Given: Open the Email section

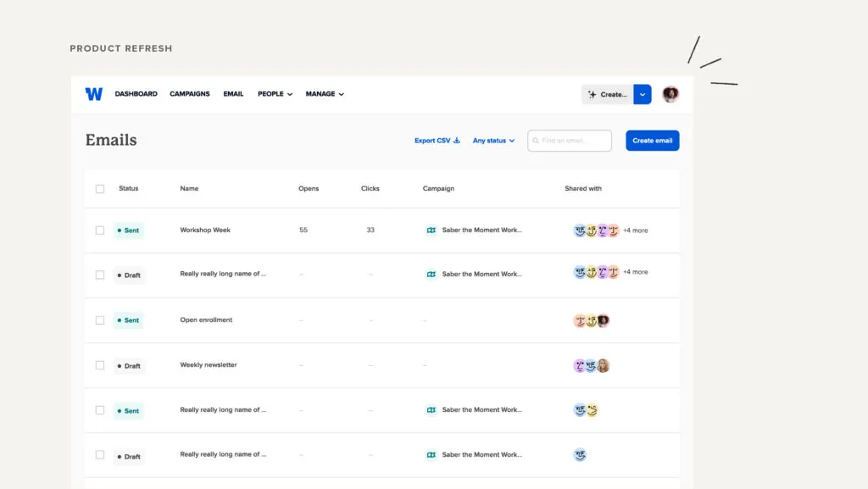Looking at the screenshot, I should coord(233,94).
